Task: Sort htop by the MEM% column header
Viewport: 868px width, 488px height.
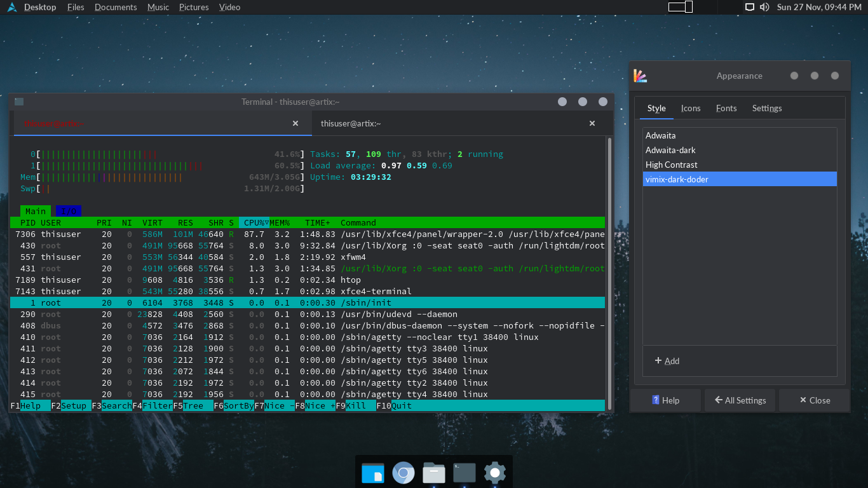Action: coord(280,222)
